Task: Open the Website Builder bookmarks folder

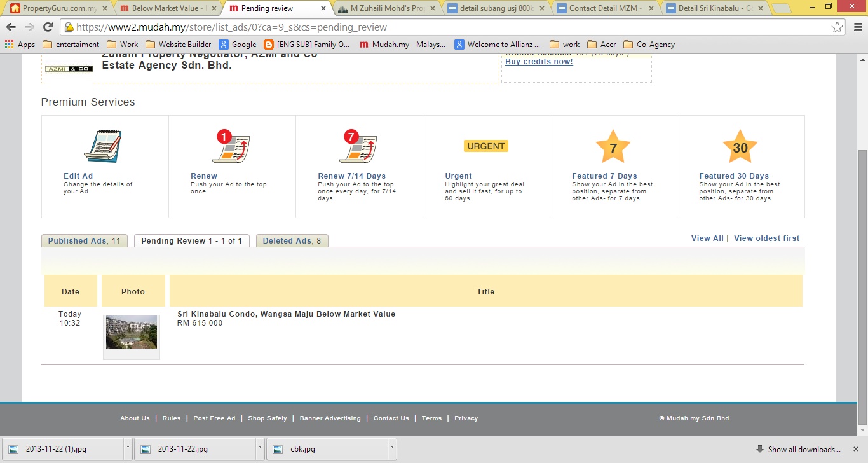Action: tap(179, 45)
